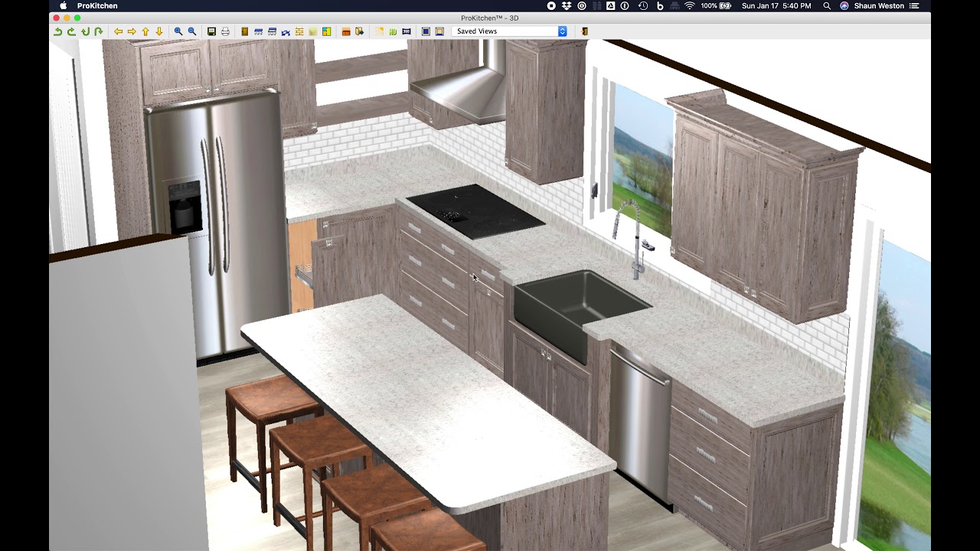Zoom out with the minus magnifier
Image resolution: width=980 pixels, height=551 pixels.
click(192, 31)
